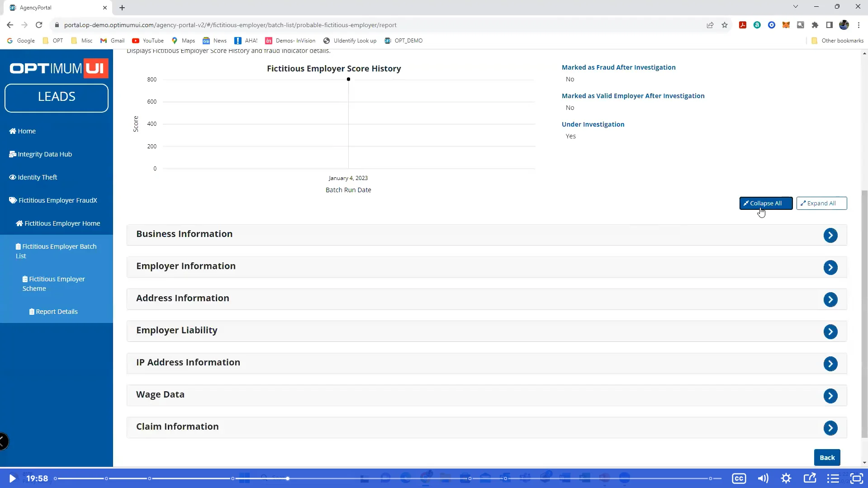The image size is (868, 488).
Task: Go back in browser history
Action: 10,25
